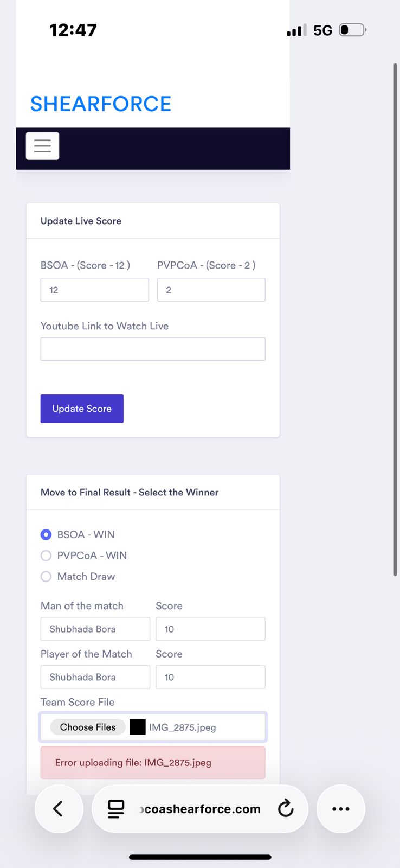
Task: Select the BSOA - WIN radio option
Action: 46,534
